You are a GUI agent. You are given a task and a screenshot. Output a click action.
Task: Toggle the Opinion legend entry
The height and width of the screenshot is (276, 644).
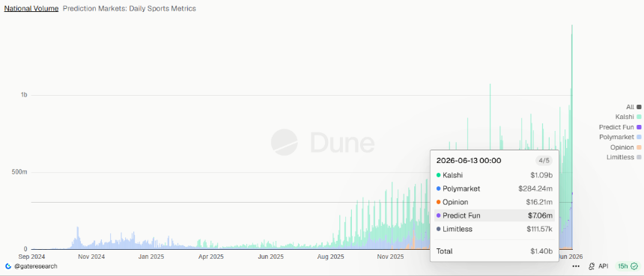[626, 147]
